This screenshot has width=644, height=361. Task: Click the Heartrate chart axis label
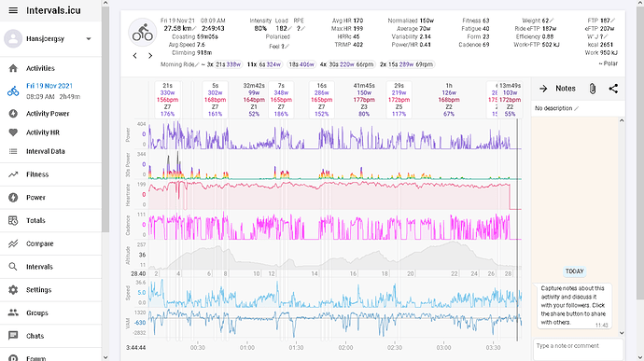tap(128, 195)
